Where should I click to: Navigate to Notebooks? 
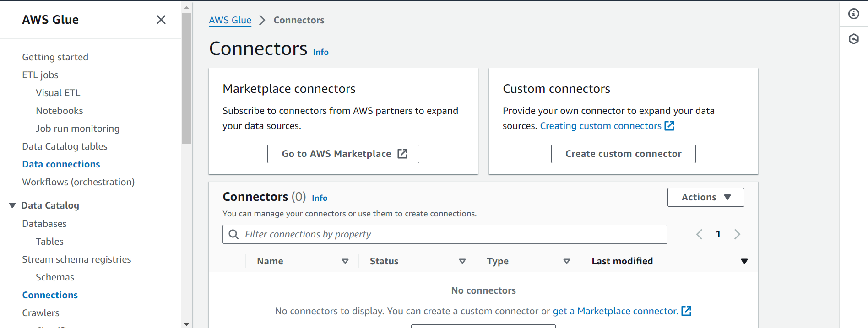coord(60,111)
